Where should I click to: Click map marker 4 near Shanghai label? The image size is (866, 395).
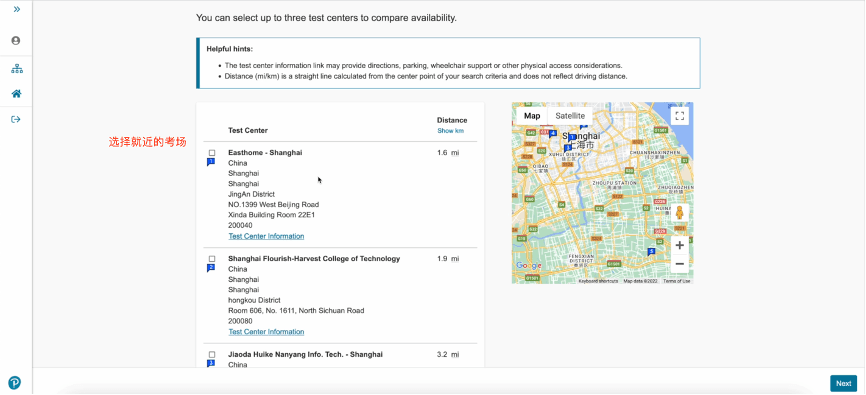pos(552,133)
